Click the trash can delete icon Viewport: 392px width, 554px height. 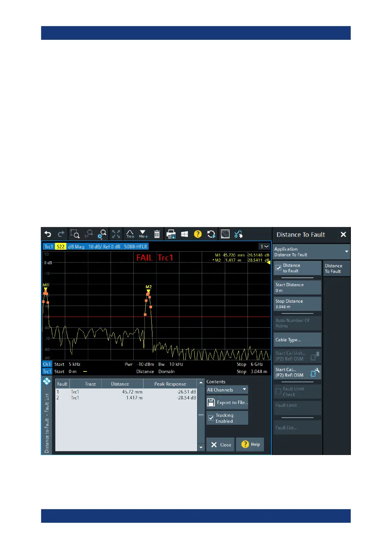(157, 234)
